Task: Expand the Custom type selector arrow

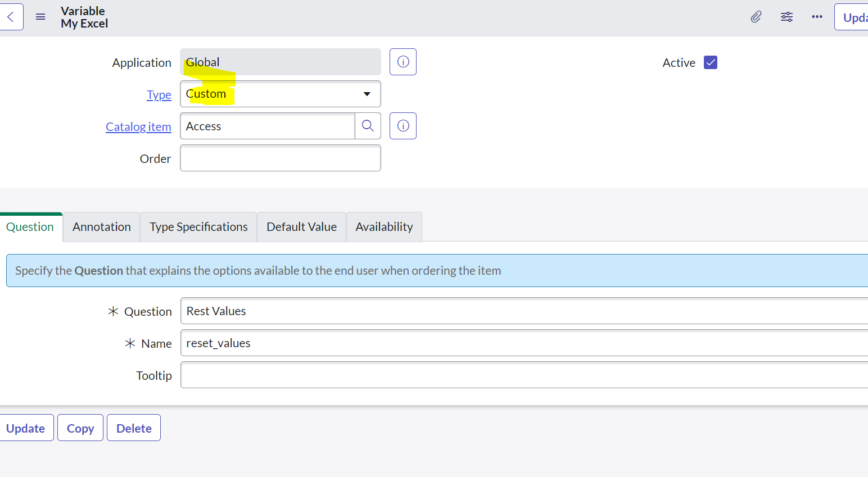Action: click(x=367, y=94)
